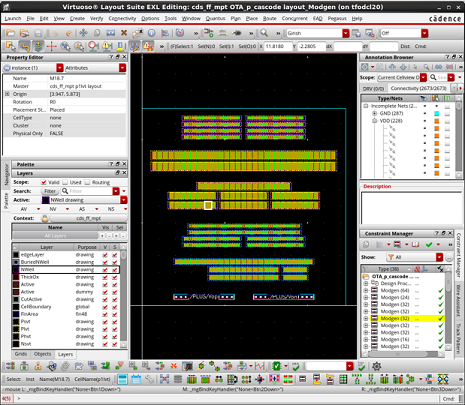Toggle the Valid scope checkbox
Image resolution: width=465 pixels, height=405 pixels.
click(44, 182)
